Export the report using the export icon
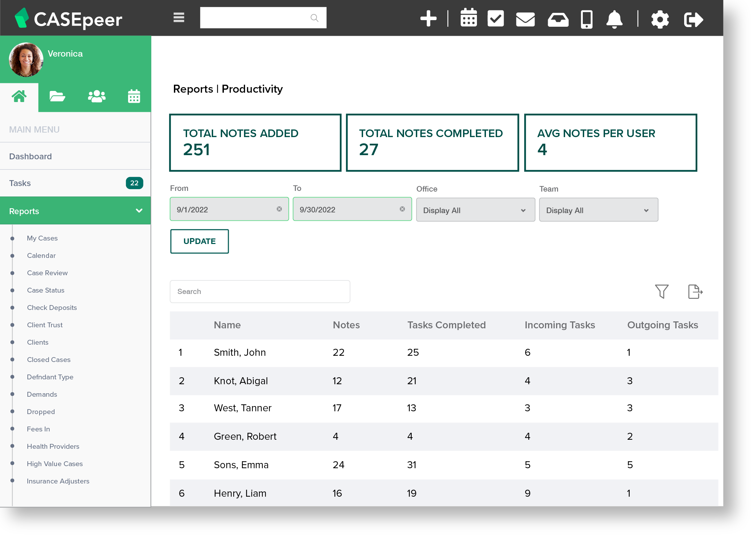The image size is (756, 539). pos(695,292)
